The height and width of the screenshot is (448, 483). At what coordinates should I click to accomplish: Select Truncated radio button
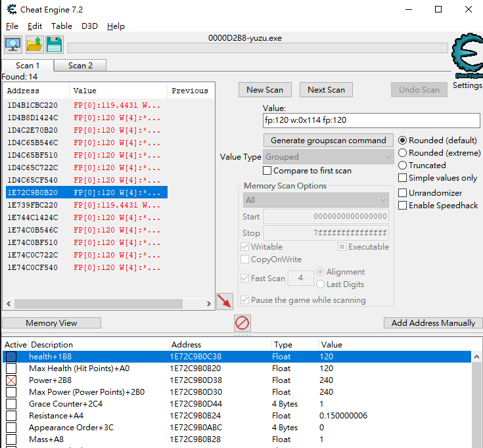[x=402, y=166]
